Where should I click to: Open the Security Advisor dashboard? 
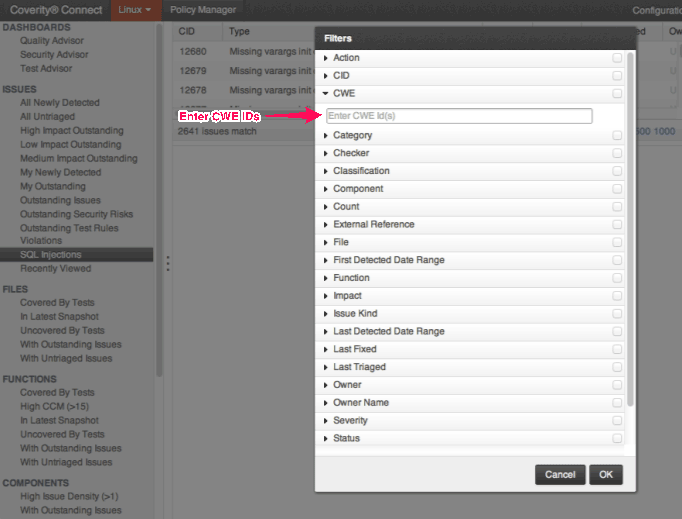pyautogui.click(x=54, y=54)
